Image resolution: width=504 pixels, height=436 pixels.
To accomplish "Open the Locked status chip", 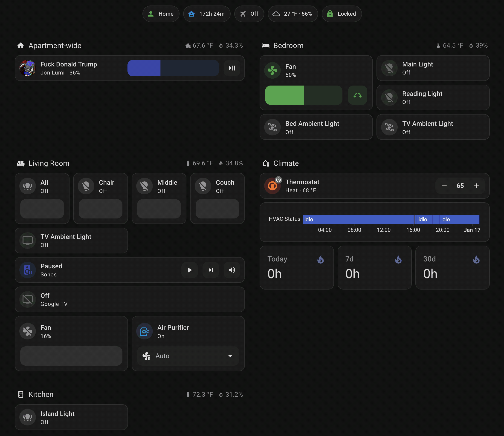I will 341,14.
